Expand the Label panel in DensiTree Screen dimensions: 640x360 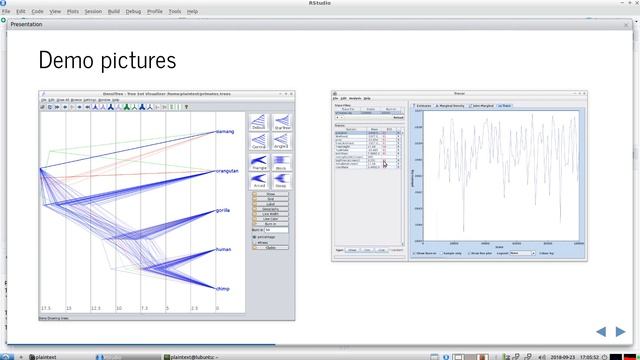tap(270, 204)
